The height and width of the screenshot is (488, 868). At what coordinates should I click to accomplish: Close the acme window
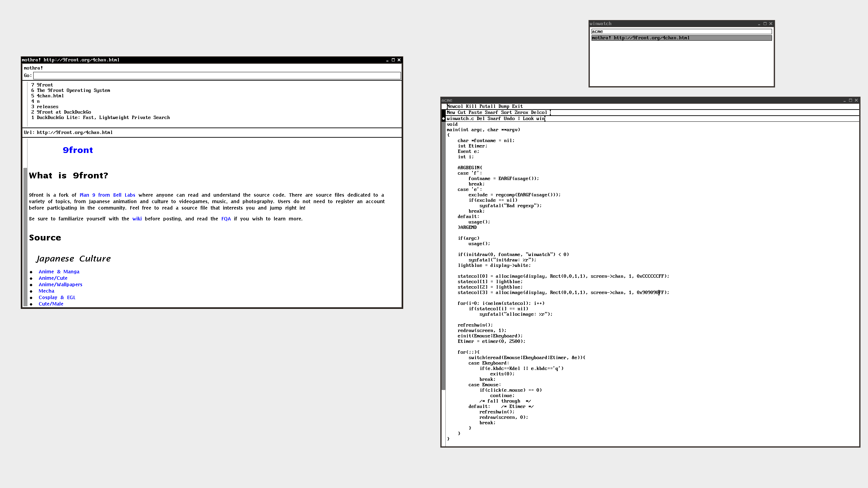click(856, 100)
